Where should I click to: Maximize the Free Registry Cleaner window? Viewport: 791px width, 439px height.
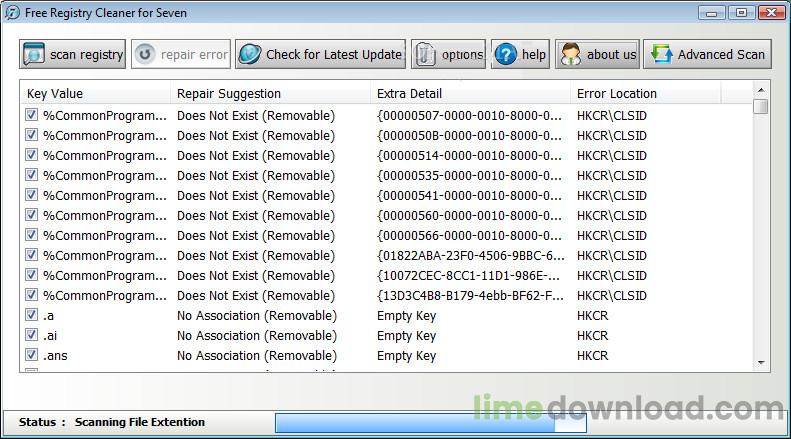[x=741, y=13]
